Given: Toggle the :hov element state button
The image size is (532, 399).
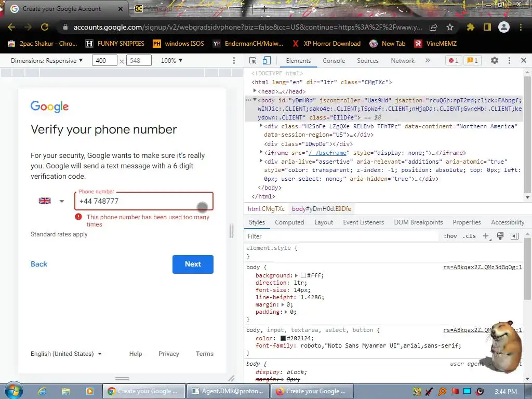Looking at the screenshot, I should (450, 236).
